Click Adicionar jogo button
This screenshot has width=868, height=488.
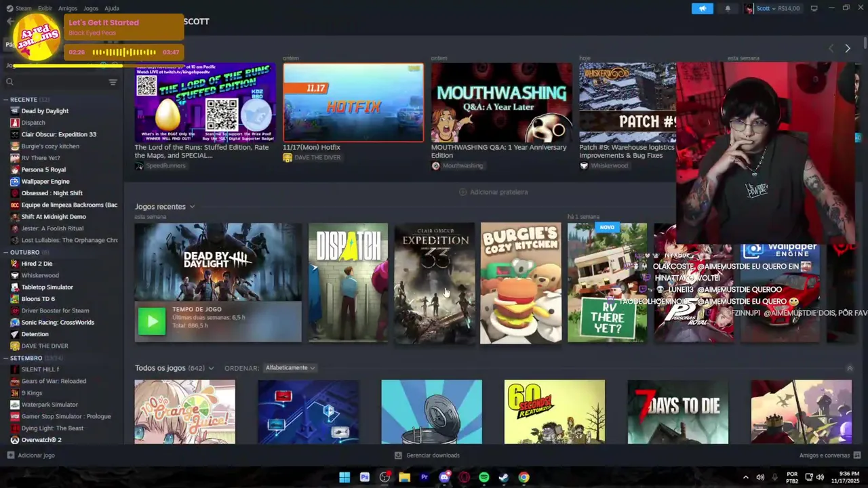pyautogui.click(x=31, y=455)
